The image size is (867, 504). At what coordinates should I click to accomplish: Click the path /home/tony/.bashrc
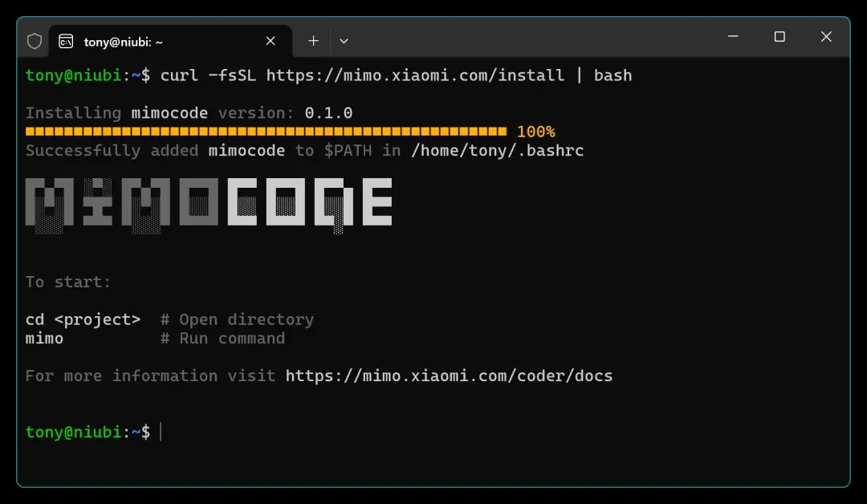click(x=498, y=150)
